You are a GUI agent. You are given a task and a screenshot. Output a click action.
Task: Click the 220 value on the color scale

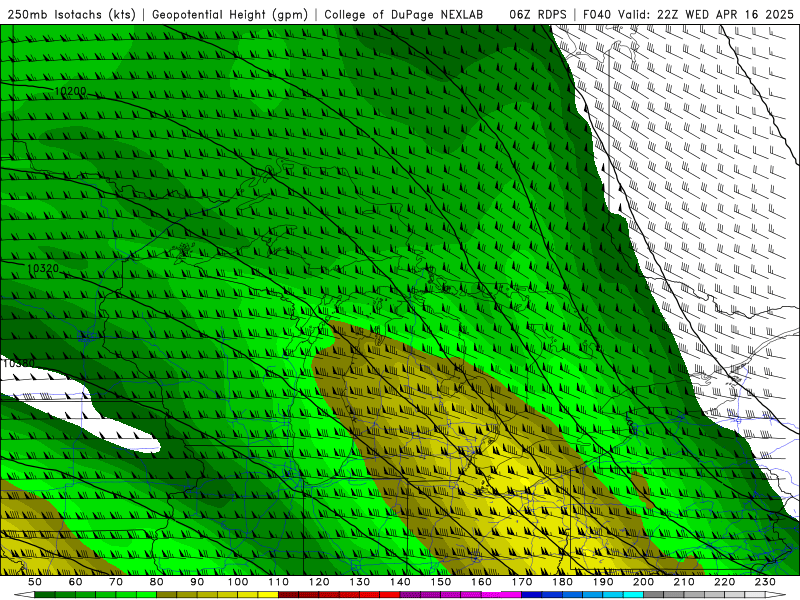tap(724, 582)
